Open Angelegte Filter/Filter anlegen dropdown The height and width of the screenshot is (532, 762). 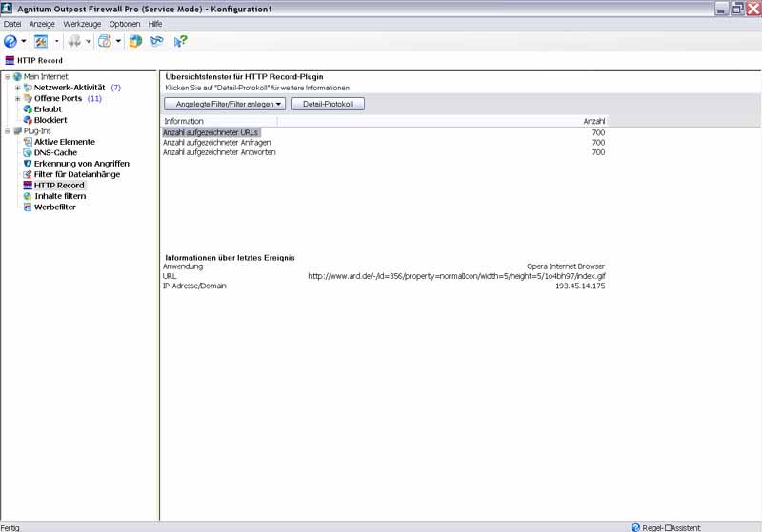226,104
